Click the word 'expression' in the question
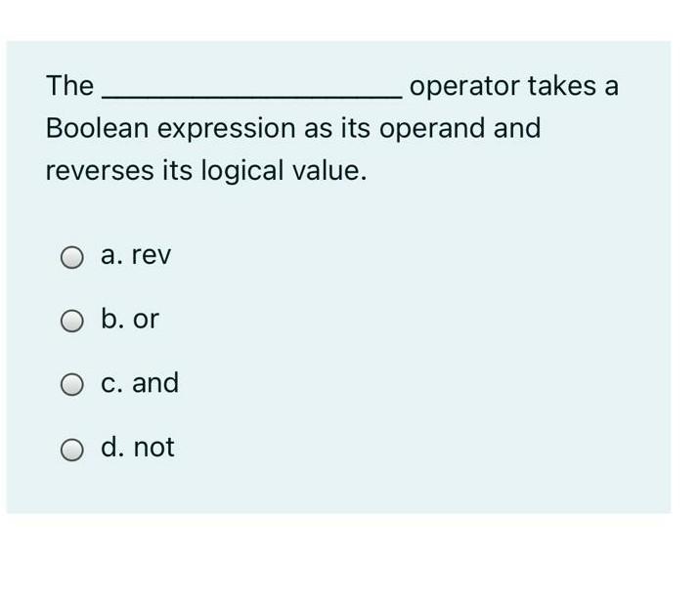The height and width of the screenshot is (604, 700). [x=227, y=130]
